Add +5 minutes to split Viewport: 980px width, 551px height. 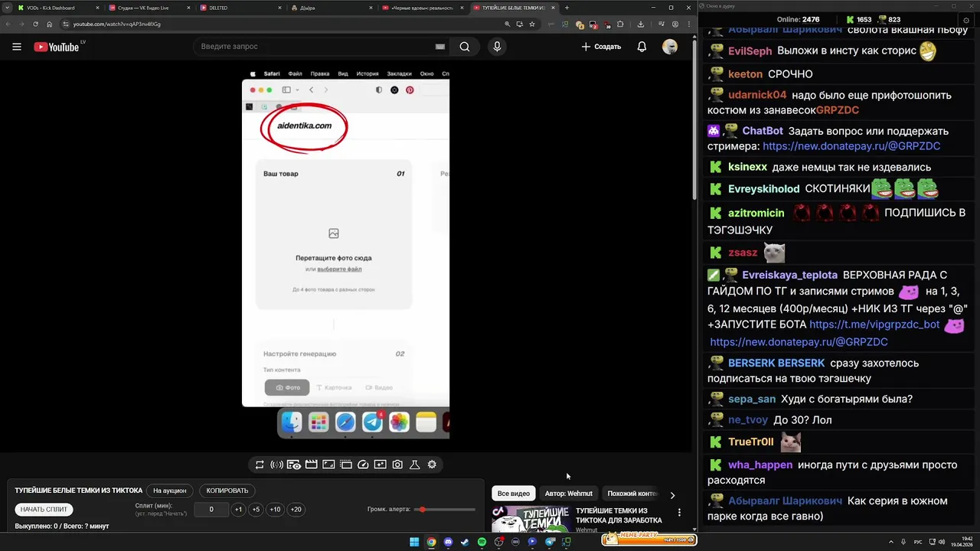coord(256,510)
